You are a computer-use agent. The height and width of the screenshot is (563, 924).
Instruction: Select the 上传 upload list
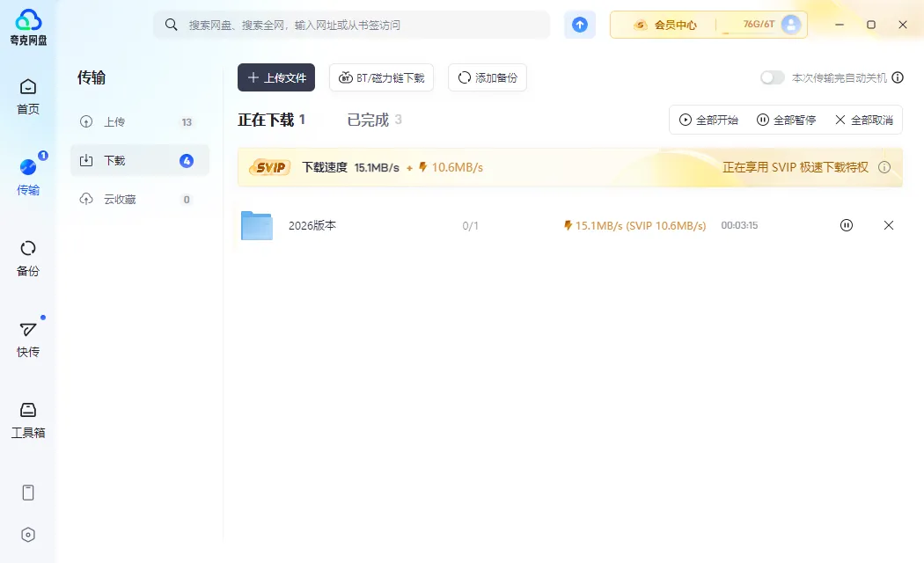140,122
